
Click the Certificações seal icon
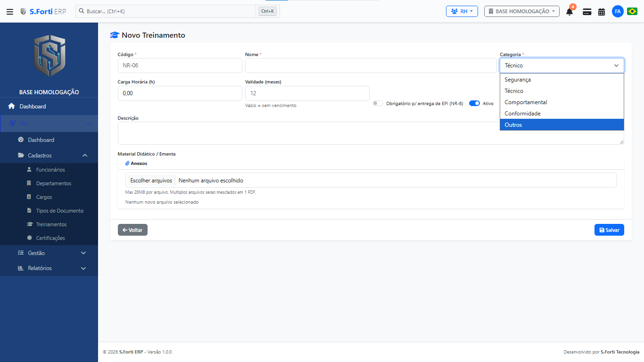pos(29,238)
